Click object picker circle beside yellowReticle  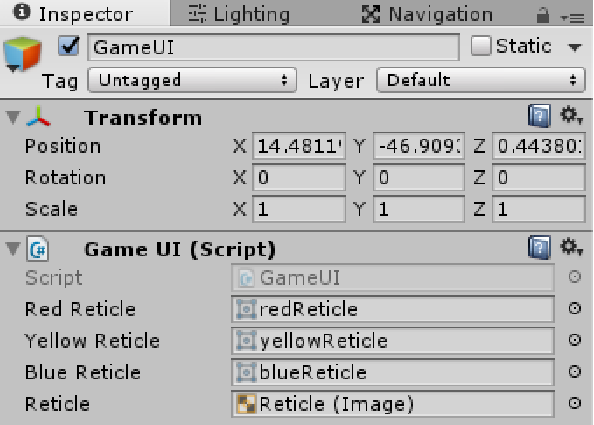575,340
